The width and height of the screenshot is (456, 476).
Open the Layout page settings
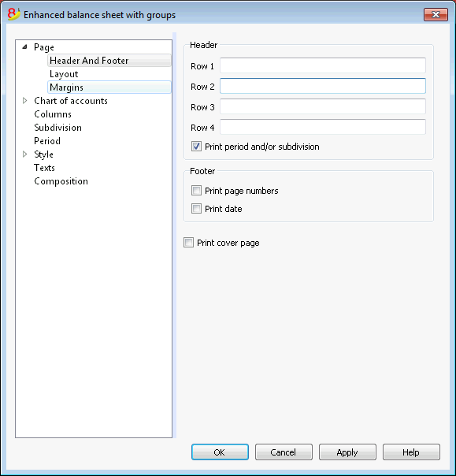64,74
